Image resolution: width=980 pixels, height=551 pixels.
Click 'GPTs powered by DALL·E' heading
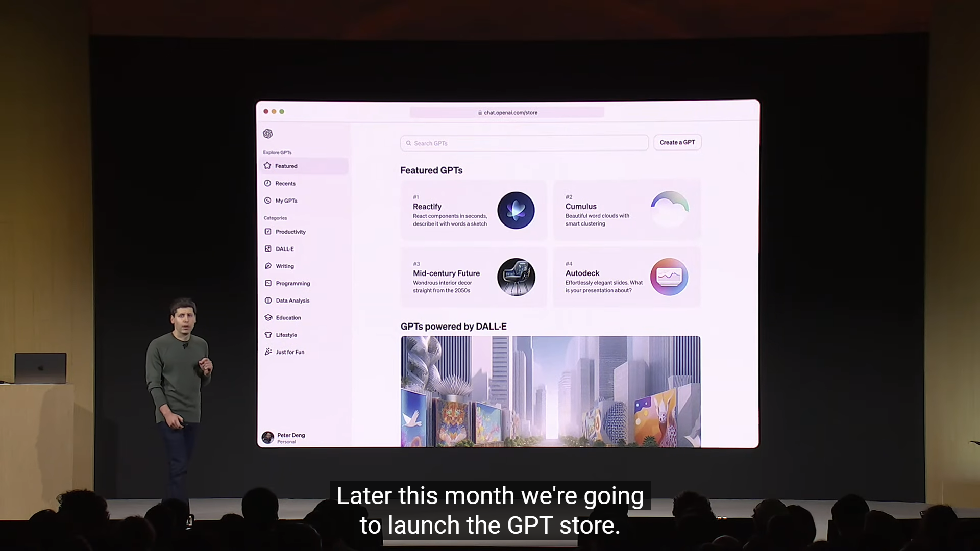[x=453, y=327]
